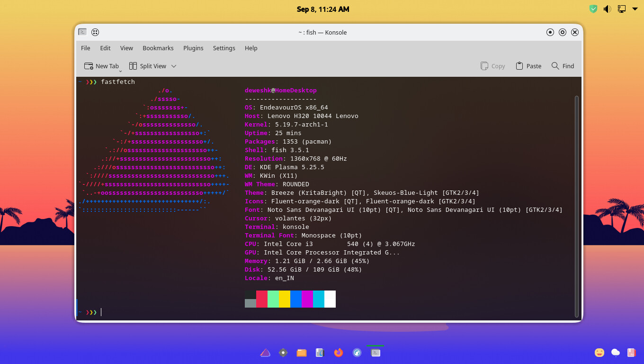
Task: Click the 'Kernel: 5.19.7-arch1-1' line
Action: (286, 125)
